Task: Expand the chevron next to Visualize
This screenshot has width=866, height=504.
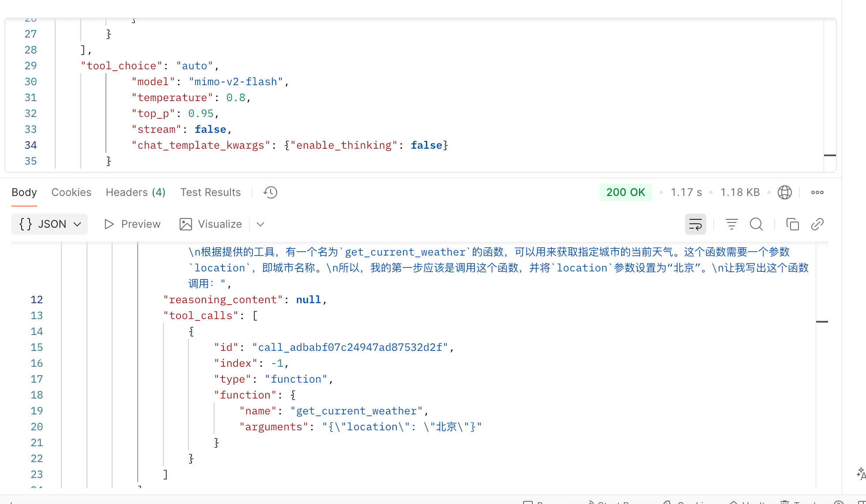Action: (x=260, y=224)
